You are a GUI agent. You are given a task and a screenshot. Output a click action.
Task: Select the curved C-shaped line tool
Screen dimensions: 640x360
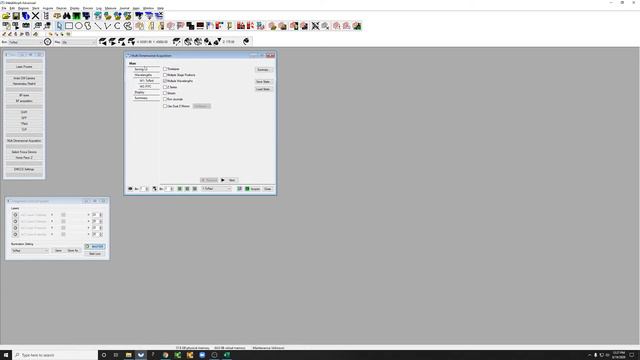click(117, 26)
